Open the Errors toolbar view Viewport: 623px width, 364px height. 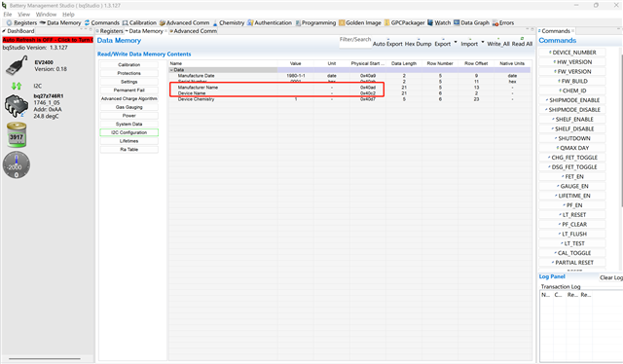tap(503, 23)
